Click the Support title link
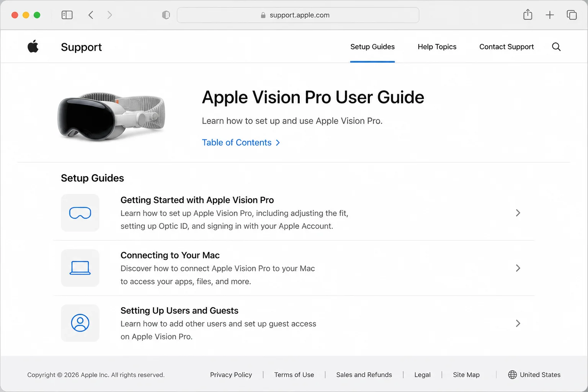This screenshot has height=392, width=588. [81, 47]
